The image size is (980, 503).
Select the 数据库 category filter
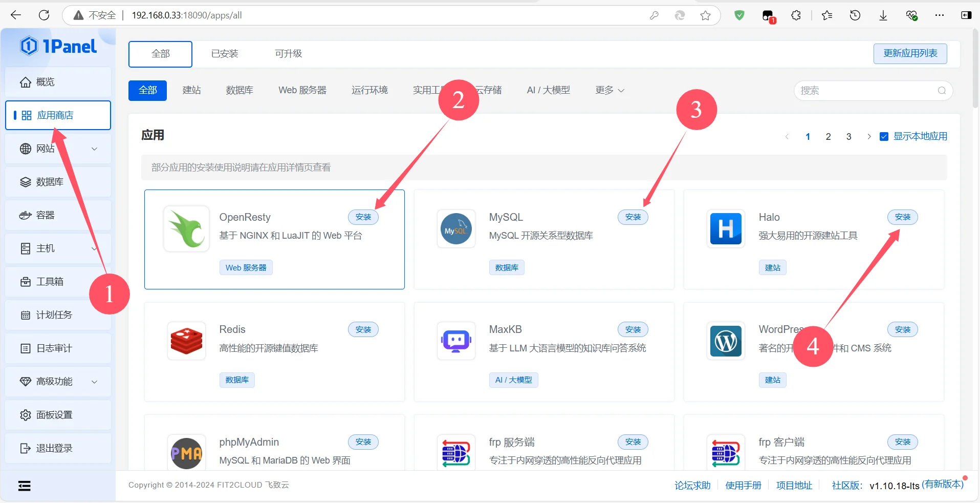click(239, 91)
